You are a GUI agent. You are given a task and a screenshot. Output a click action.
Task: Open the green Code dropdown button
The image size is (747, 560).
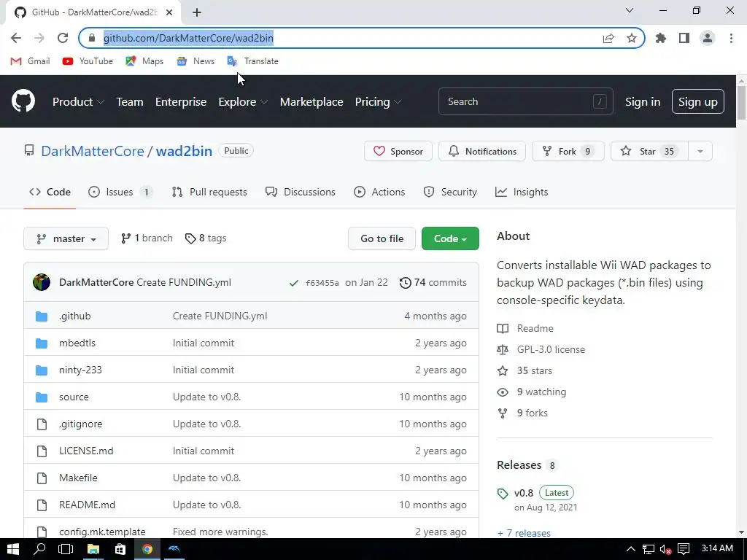click(450, 238)
